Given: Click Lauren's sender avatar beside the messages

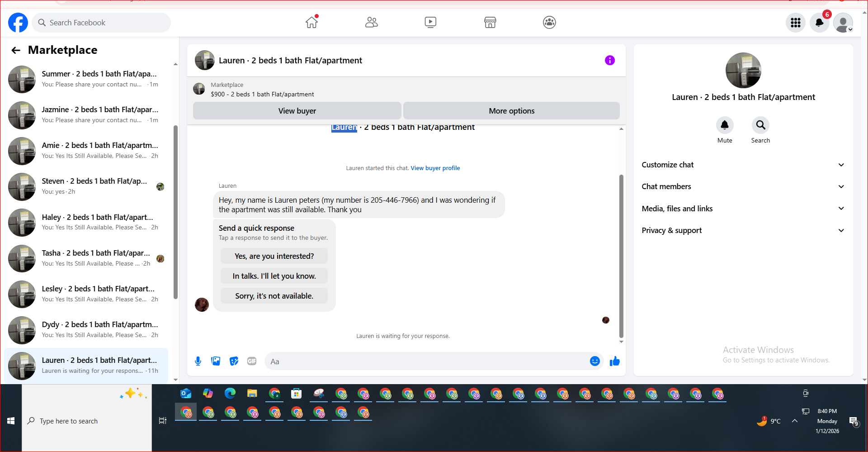Looking at the screenshot, I should [202, 305].
